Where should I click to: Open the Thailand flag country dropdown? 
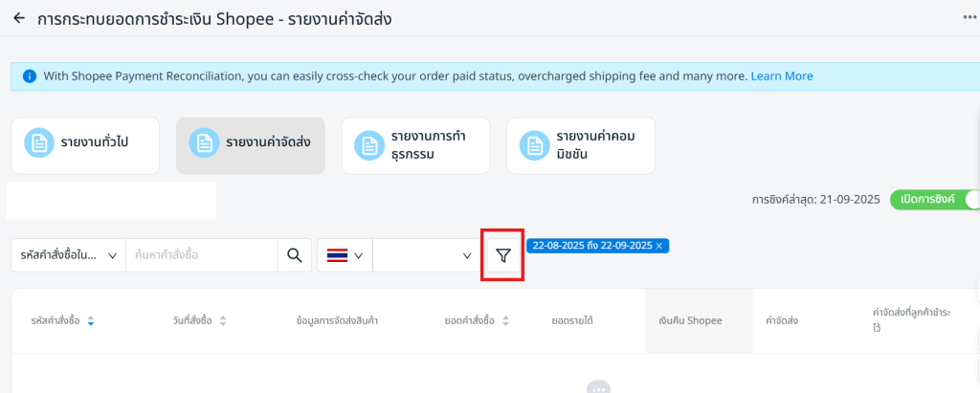click(x=345, y=255)
